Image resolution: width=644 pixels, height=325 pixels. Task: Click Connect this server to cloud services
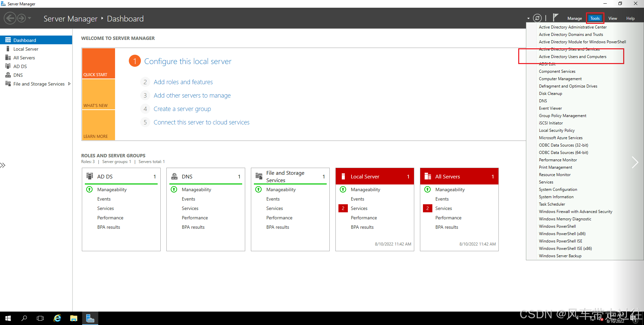coord(201,122)
